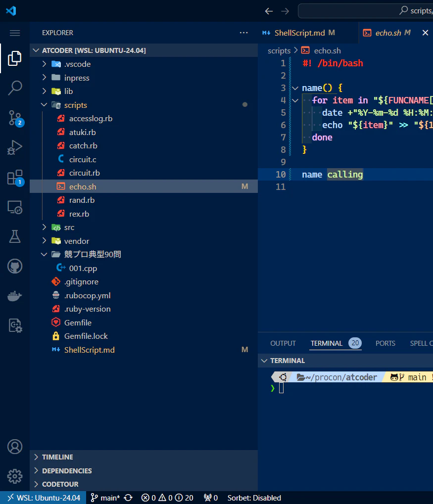Open the Explorer view in activity bar

tap(15, 58)
